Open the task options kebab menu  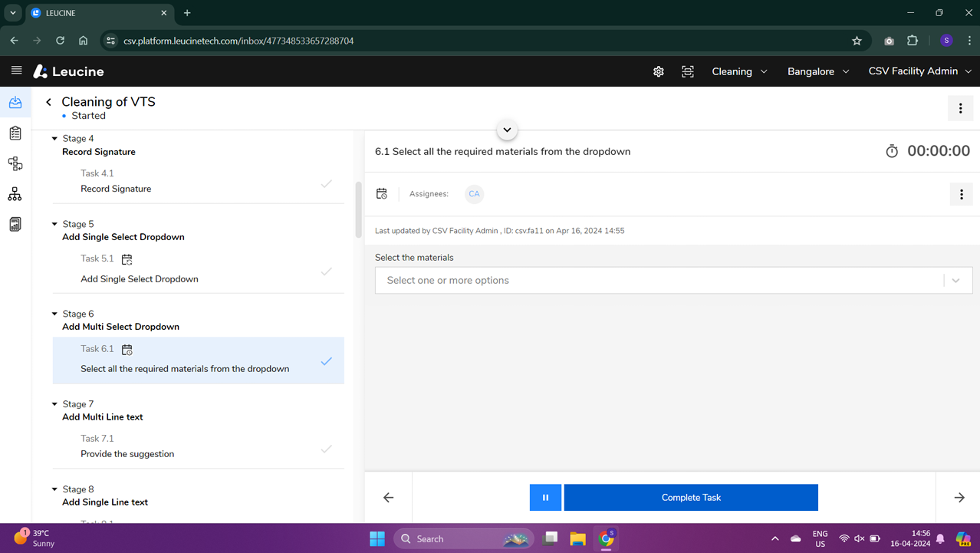pyautogui.click(x=961, y=194)
